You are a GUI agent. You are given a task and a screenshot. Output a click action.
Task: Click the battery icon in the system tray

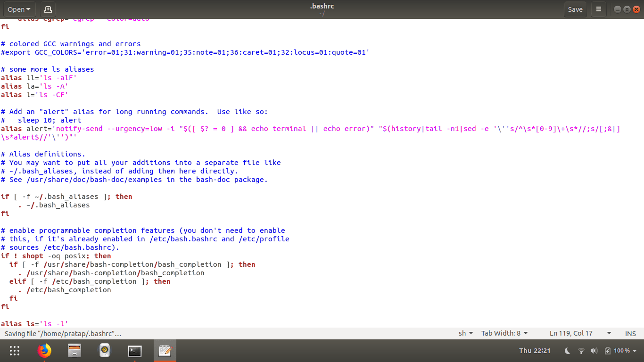607,351
